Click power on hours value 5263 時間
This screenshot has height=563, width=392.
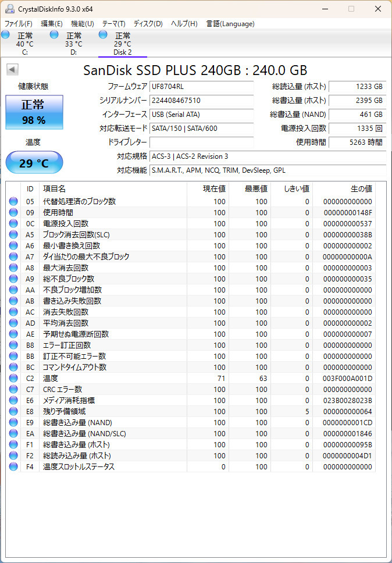[x=358, y=142]
